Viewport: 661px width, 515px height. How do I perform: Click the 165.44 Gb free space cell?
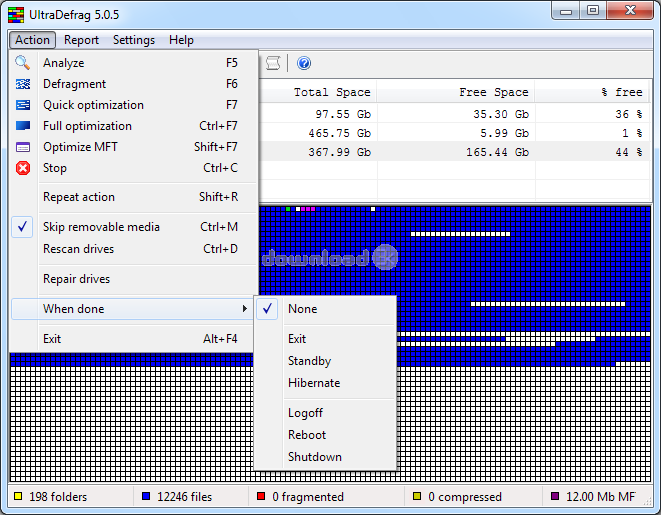497,152
